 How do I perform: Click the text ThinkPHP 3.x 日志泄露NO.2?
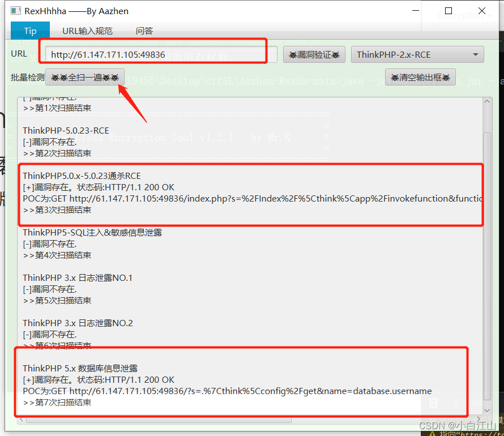coord(78,323)
